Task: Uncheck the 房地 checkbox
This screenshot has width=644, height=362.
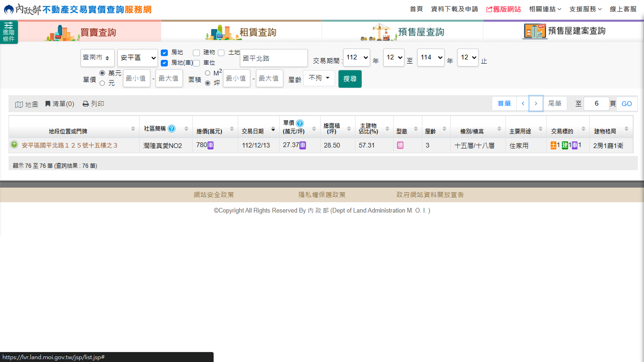Action: pos(165,53)
